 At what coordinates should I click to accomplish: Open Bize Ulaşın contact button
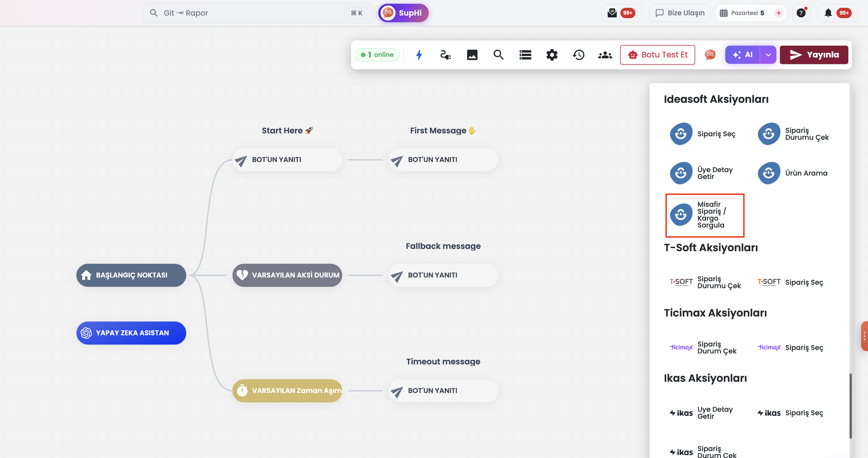(680, 13)
